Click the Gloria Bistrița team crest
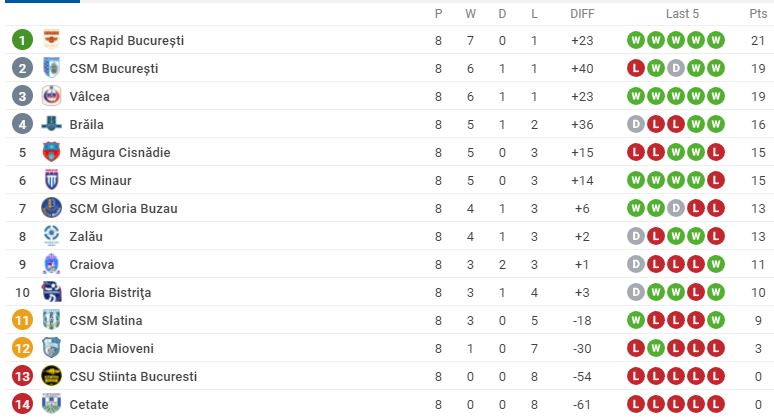The image size is (774, 419). pyautogui.click(x=51, y=292)
